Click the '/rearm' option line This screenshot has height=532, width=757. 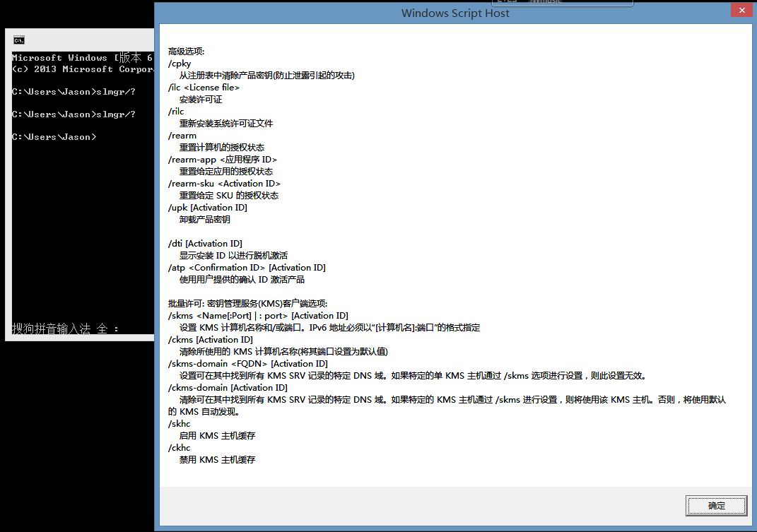(x=182, y=136)
